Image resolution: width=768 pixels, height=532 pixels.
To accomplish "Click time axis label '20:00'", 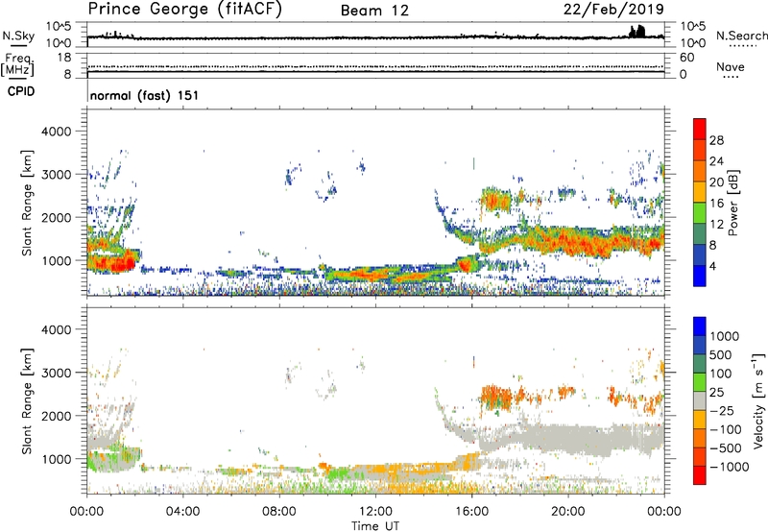I will tap(568, 512).
